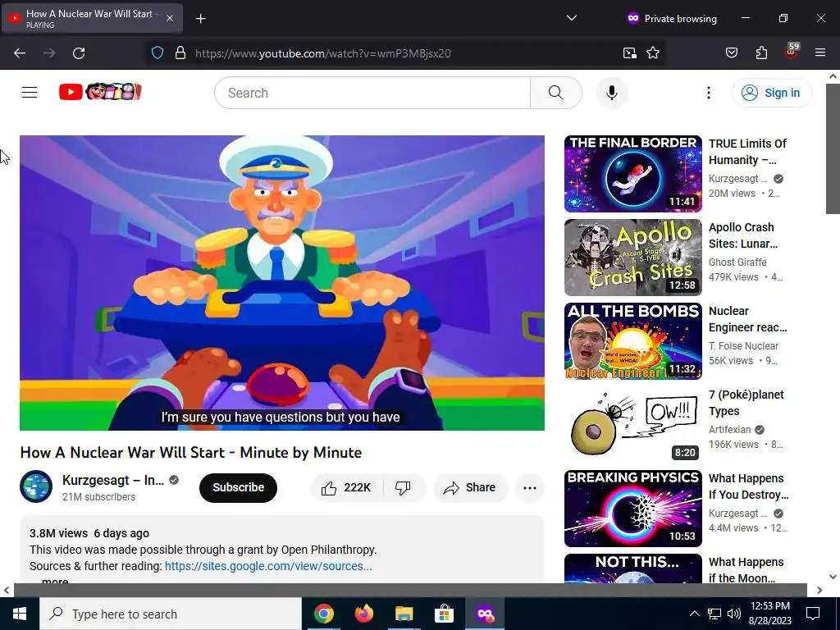Click the private browsing window taskbar icon
The image size is (840, 630).
pyautogui.click(x=485, y=614)
